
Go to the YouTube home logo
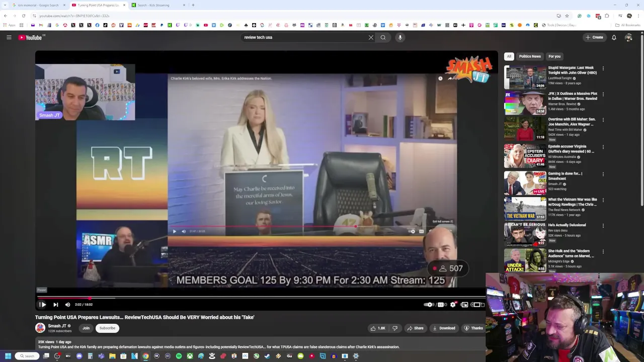pyautogui.click(x=31, y=37)
